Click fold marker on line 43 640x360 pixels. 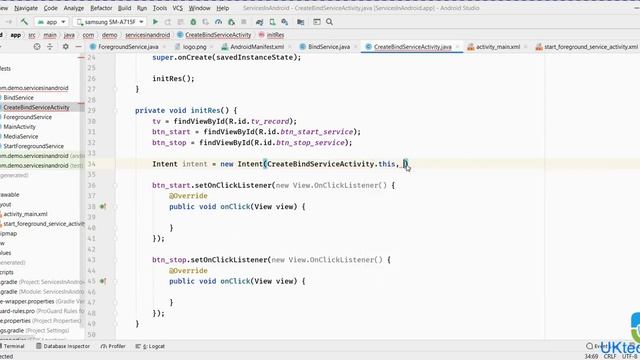click(116, 260)
